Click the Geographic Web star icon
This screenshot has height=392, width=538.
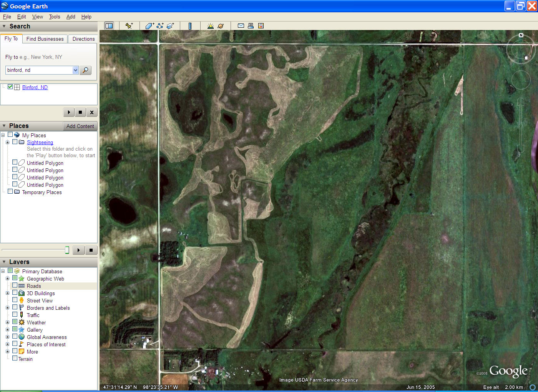point(22,279)
